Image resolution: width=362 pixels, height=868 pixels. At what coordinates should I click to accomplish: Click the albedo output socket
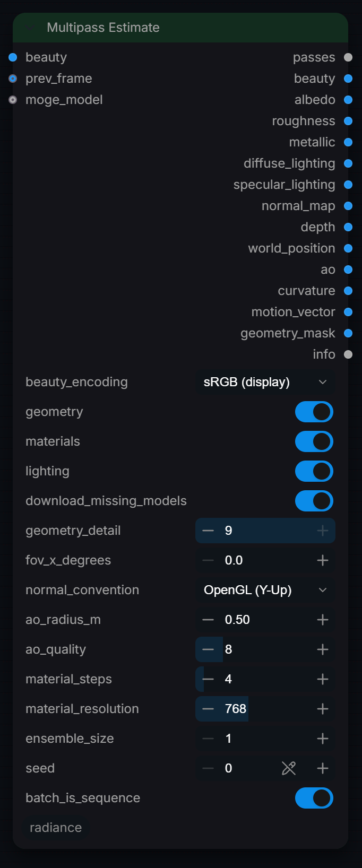click(x=348, y=100)
